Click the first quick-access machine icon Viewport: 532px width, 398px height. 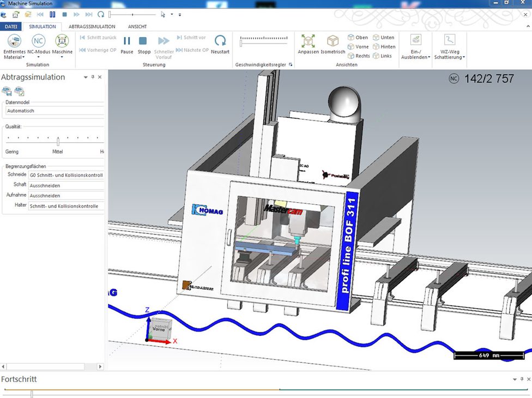click(x=4, y=15)
